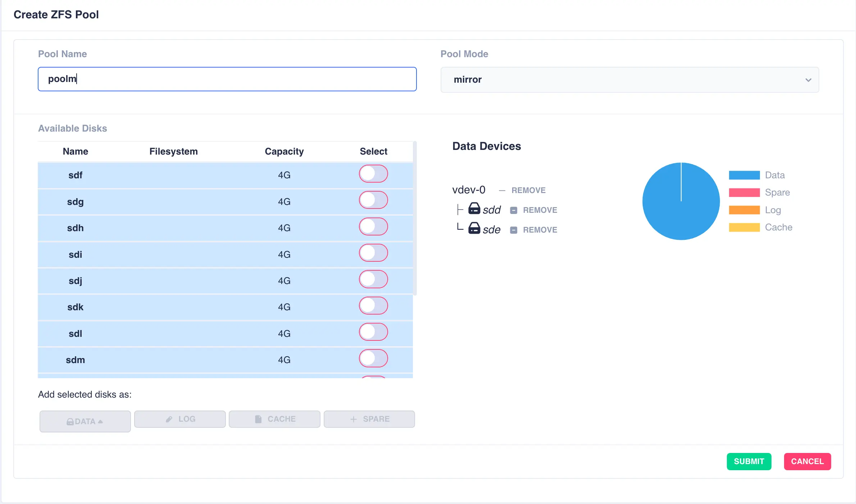Click the blue pie chart
The width and height of the screenshot is (856, 504).
pyautogui.click(x=681, y=201)
